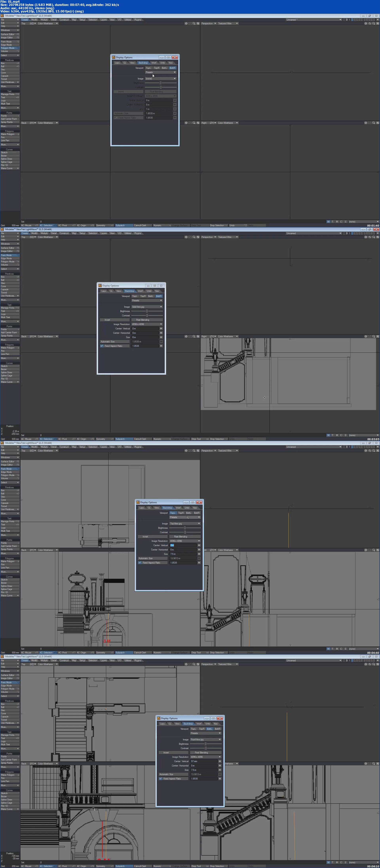
Task: Click Surface Editor in 00:01:40 frame
Action: pyautogui.click(x=10, y=34)
